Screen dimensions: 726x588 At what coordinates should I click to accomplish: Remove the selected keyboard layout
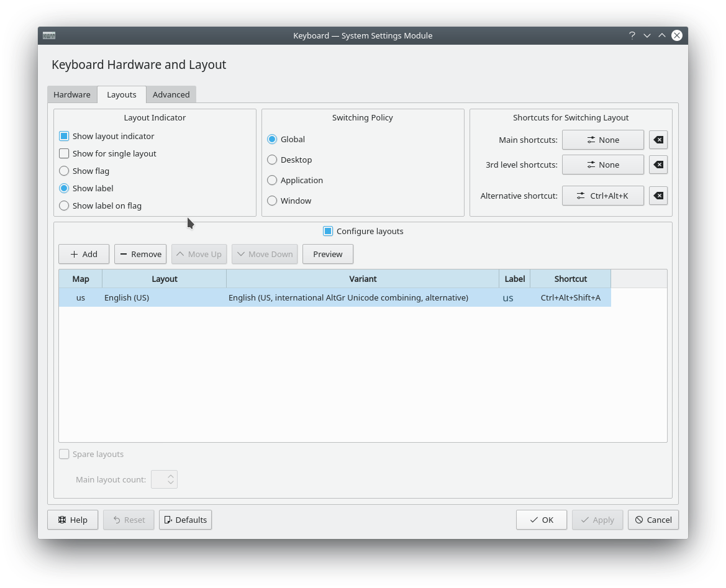[140, 254]
